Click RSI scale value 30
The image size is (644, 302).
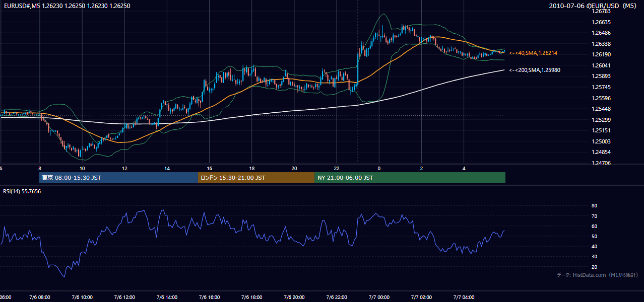point(595,257)
